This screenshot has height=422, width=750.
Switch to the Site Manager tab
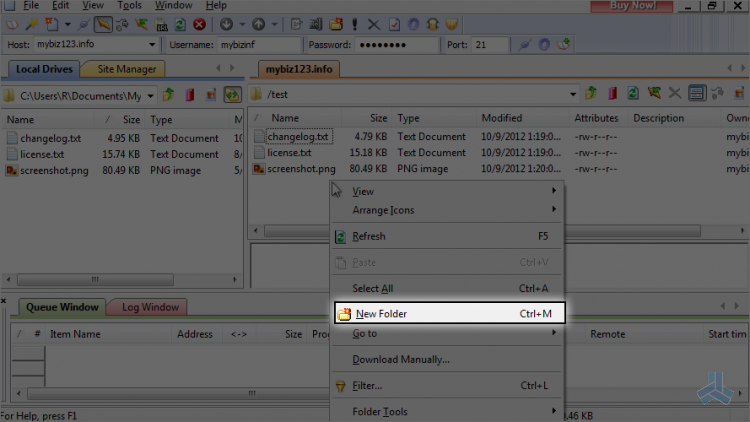(126, 69)
